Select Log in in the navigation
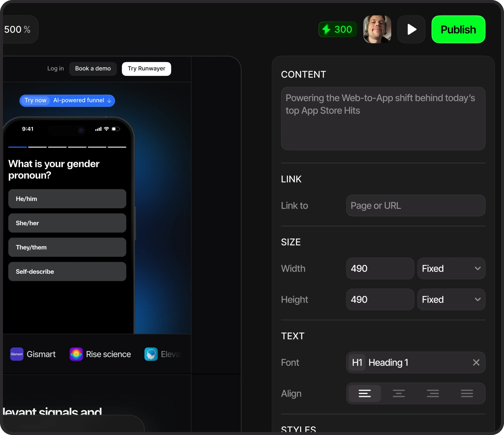Viewport: 504px width, 435px height. coord(55,68)
